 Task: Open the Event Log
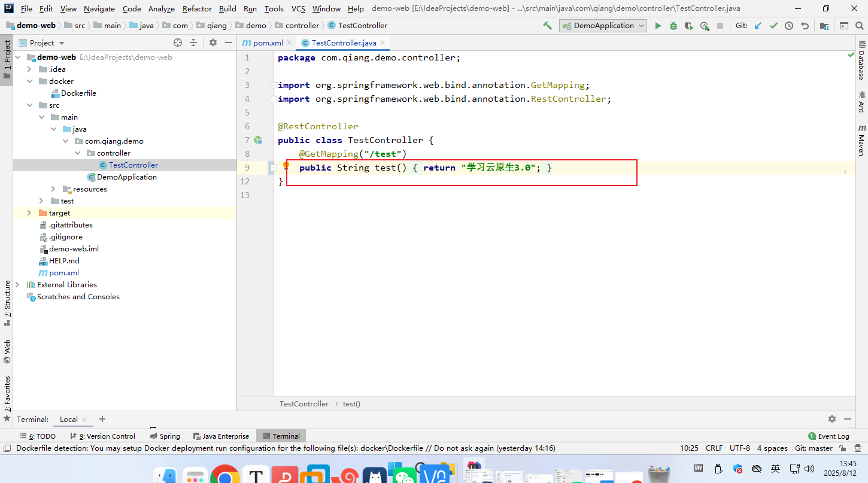(828, 436)
